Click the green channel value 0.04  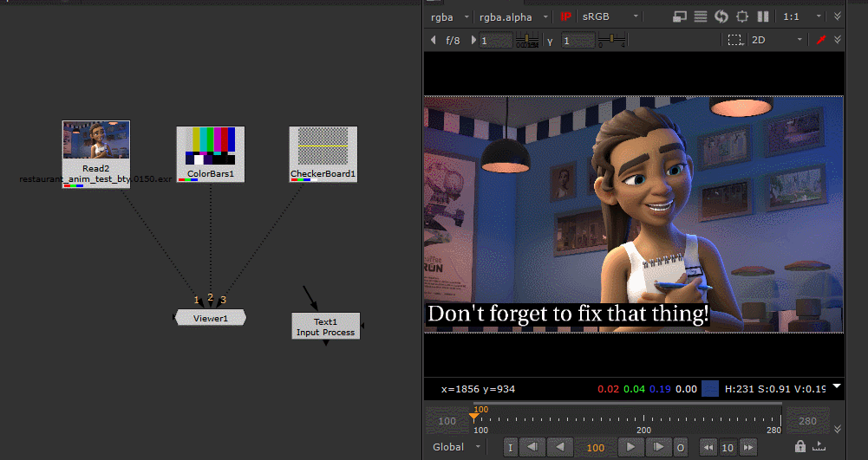pos(635,389)
